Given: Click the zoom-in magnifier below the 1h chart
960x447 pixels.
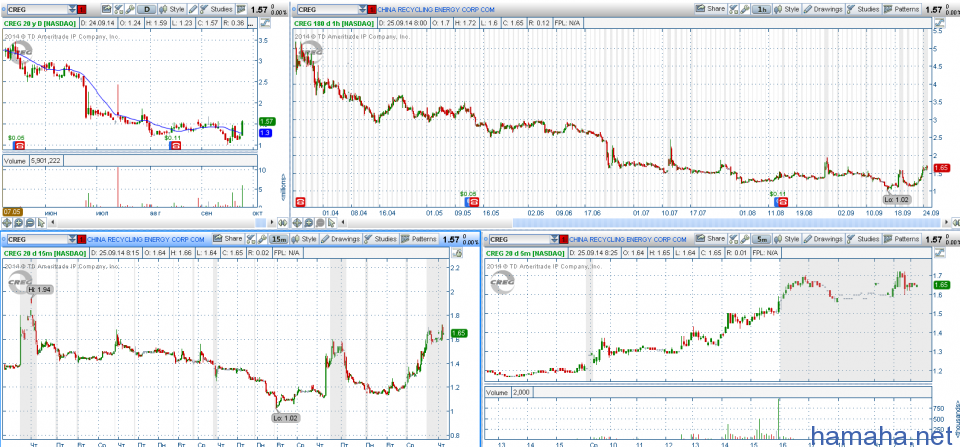Looking at the screenshot, I should (309, 223).
